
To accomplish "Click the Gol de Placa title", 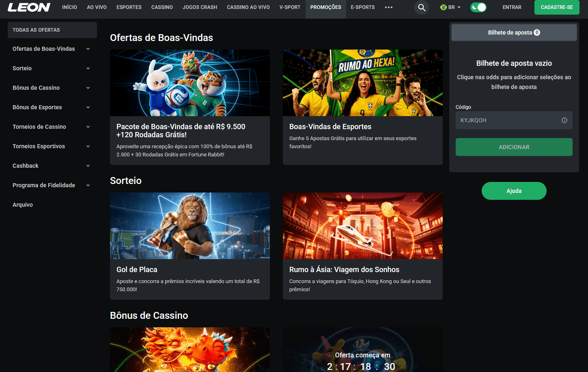I will (137, 270).
